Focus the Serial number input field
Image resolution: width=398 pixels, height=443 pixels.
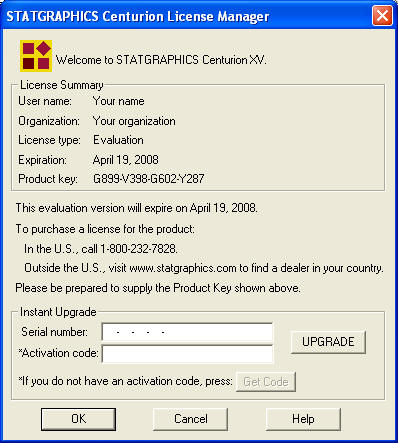click(187, 332)
